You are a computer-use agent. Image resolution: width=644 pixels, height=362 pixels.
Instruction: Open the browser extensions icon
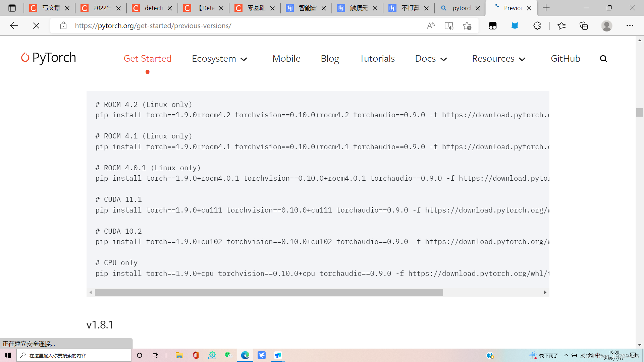coord(537,25)
